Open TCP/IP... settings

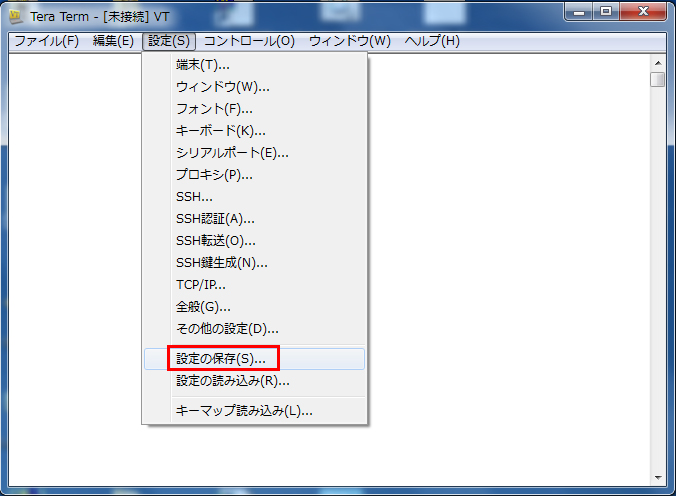(x=200, y=285)
